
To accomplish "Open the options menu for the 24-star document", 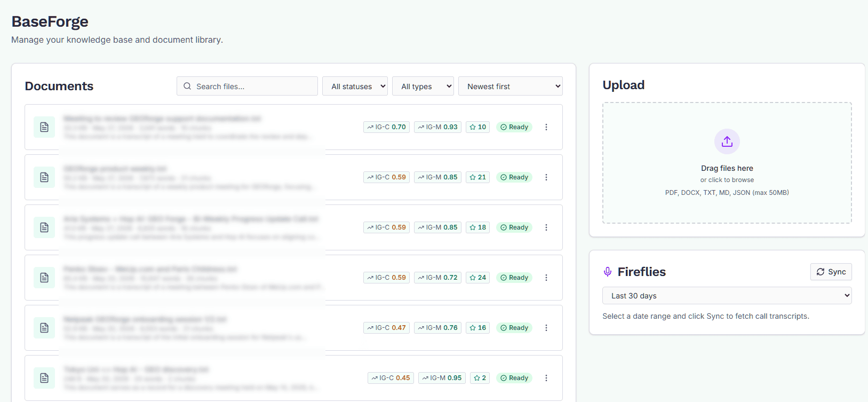I will pos(546,278).
